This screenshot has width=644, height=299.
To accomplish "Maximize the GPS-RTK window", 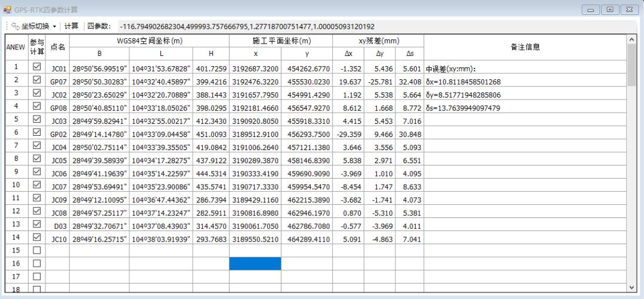I will click(610, 10).
